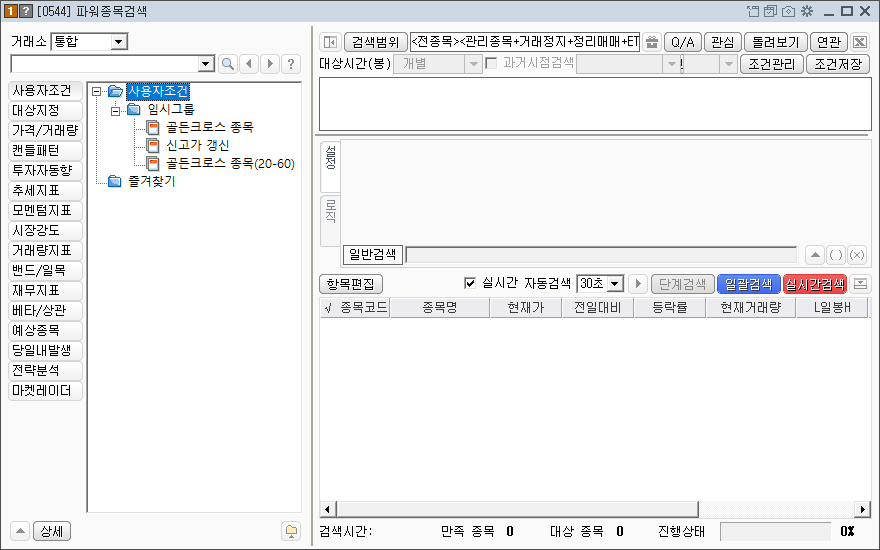Click the gift box icon beside search range
Image resolution: width=880 pixels, height=550 pixels.
point(652,42)
